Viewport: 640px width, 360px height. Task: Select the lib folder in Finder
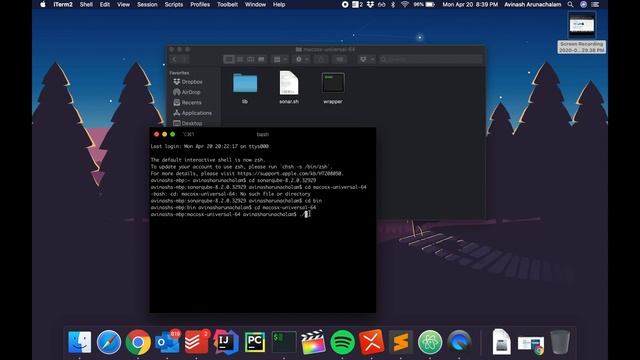coord(245,88)
